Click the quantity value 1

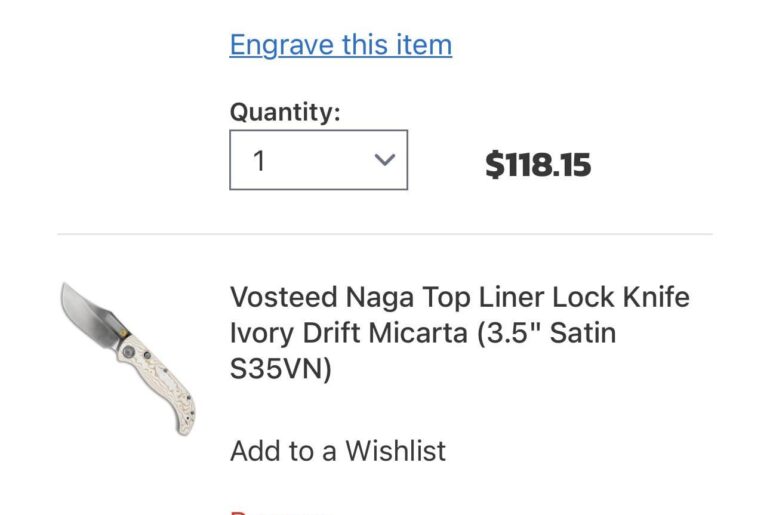coord(259,161)
